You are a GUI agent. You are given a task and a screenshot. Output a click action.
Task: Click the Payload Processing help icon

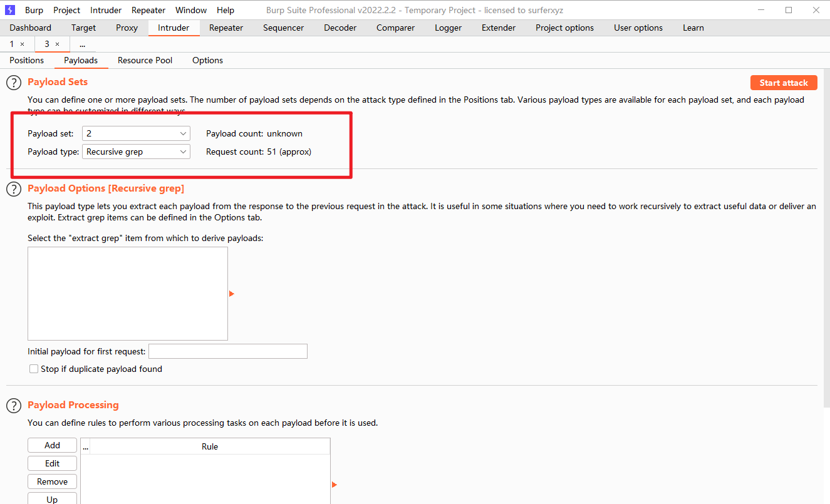tap(14, 406)
